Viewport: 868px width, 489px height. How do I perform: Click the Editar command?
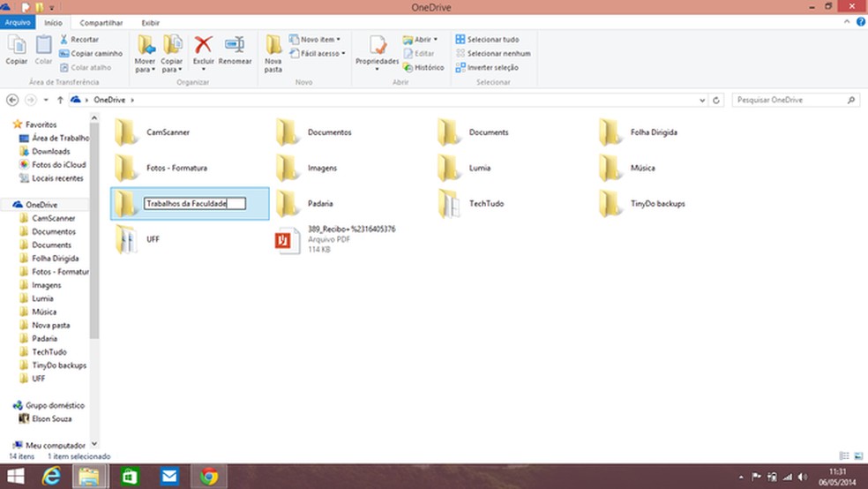click(418, 54)
